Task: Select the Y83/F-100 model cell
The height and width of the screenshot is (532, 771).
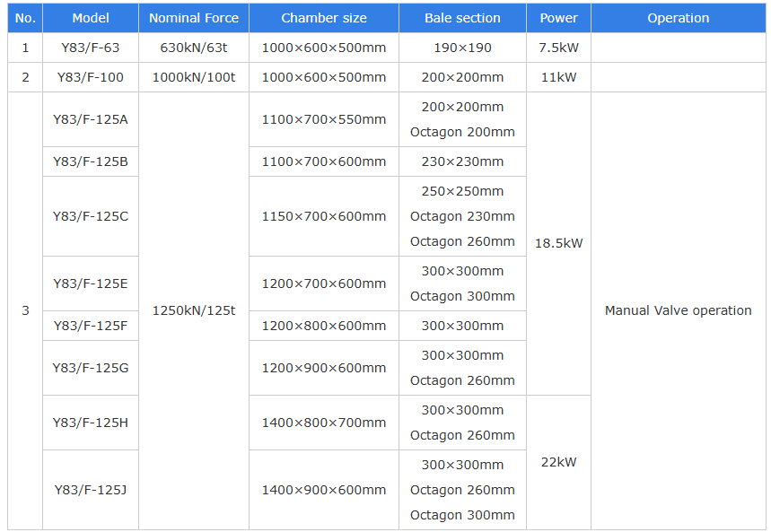Action: [x=91, y=77]
